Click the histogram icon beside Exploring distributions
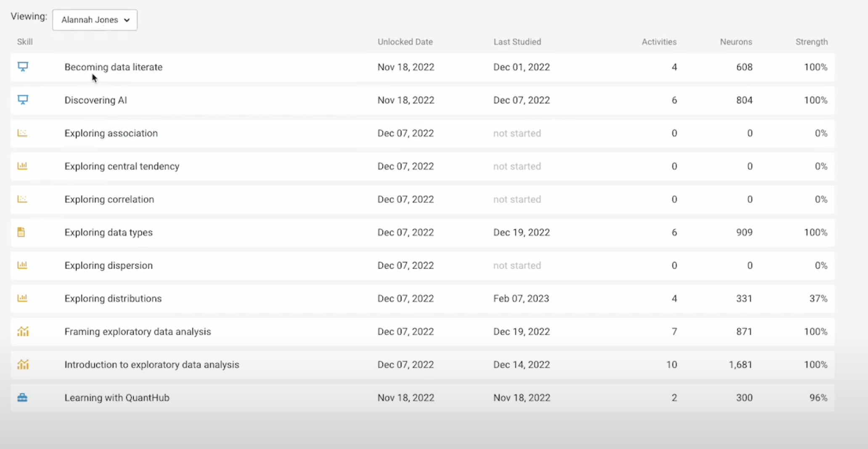This screenshot has width=868, height=449. click(x=22, y=298)
